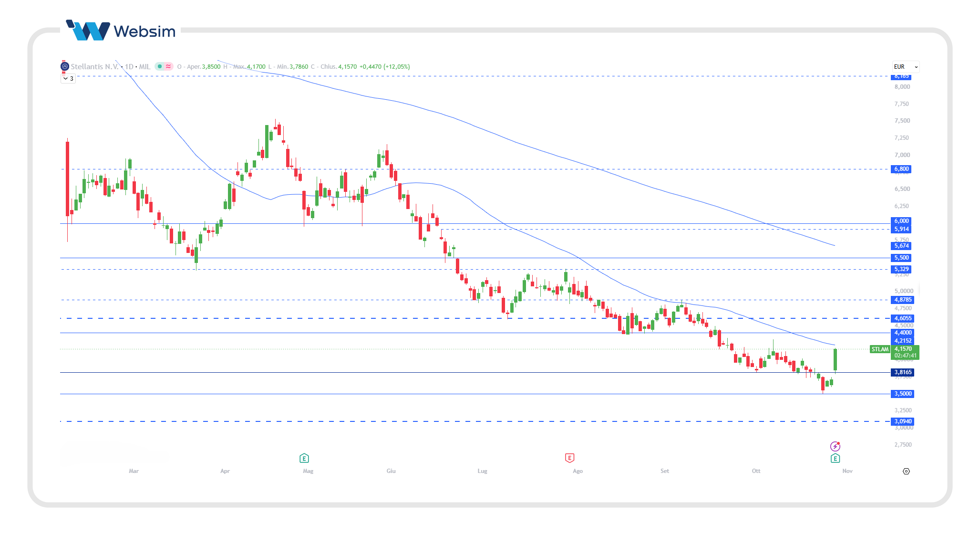This screenshot has width=980, height=535.
Task: Click the 1D interval label
Action: tap(129, 66)
